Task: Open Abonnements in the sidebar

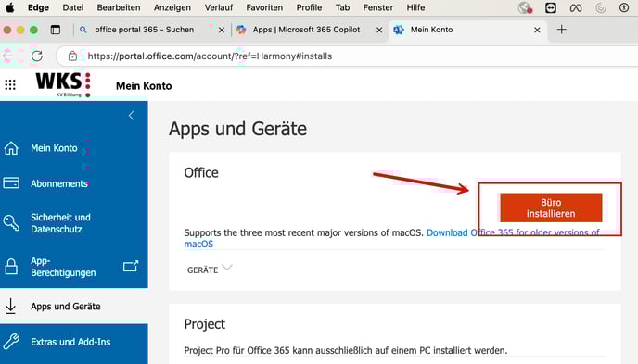Action: [59, 183]
